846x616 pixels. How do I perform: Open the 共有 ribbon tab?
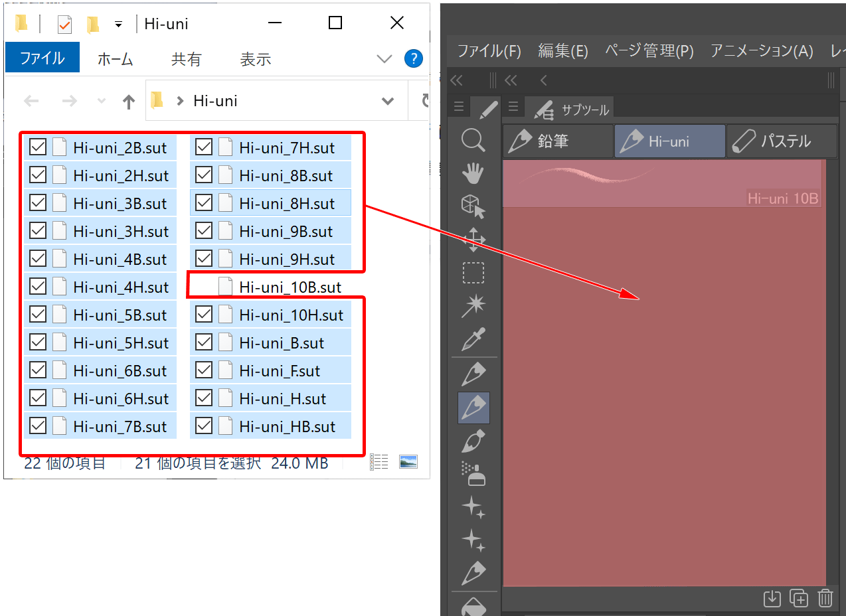(x=186, y=58)
